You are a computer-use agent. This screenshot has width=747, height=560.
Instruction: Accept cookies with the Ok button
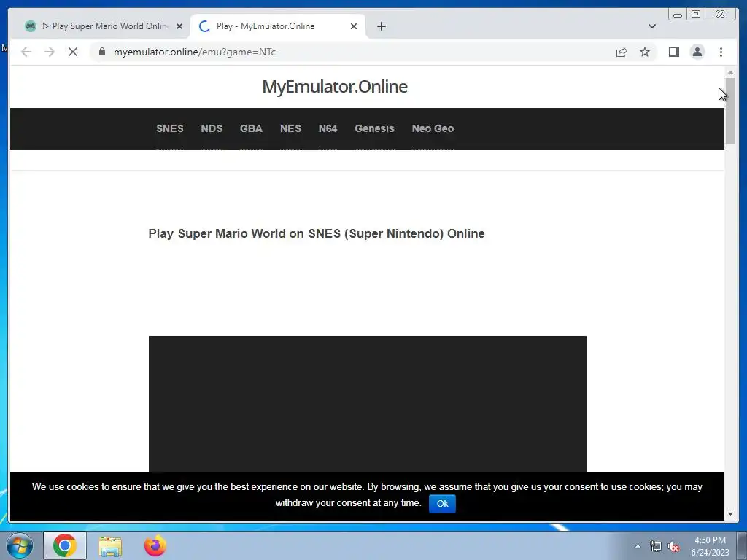[442, 504]
